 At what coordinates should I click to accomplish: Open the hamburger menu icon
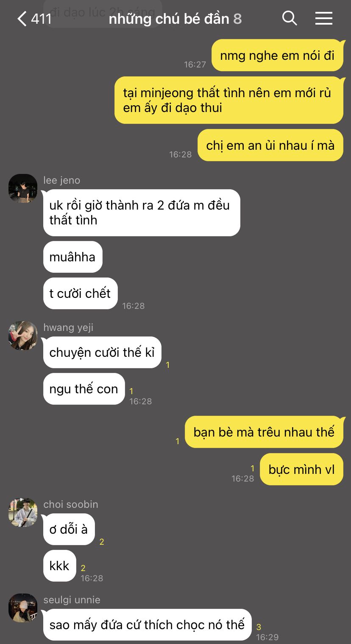click(x=324, y=18)
